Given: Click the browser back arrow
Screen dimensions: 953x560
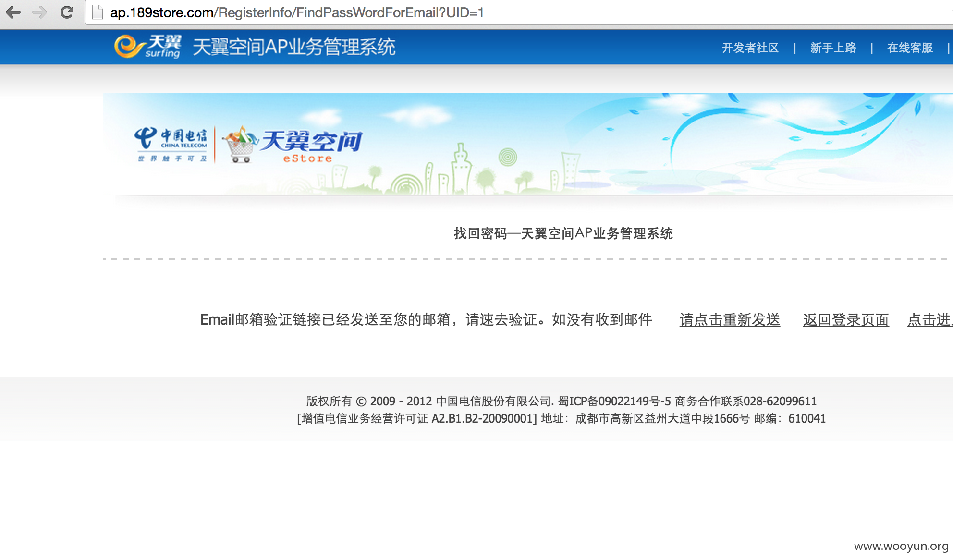Looking at the screenshot, I should (13, 12).
